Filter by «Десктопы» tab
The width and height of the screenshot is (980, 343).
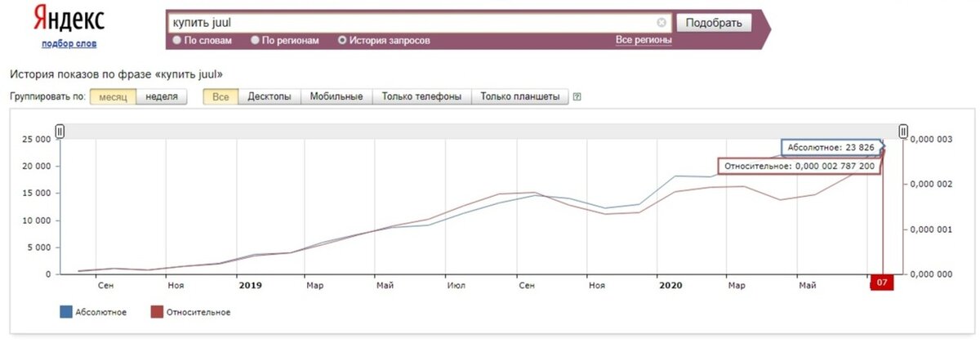(x=269, y=97)
